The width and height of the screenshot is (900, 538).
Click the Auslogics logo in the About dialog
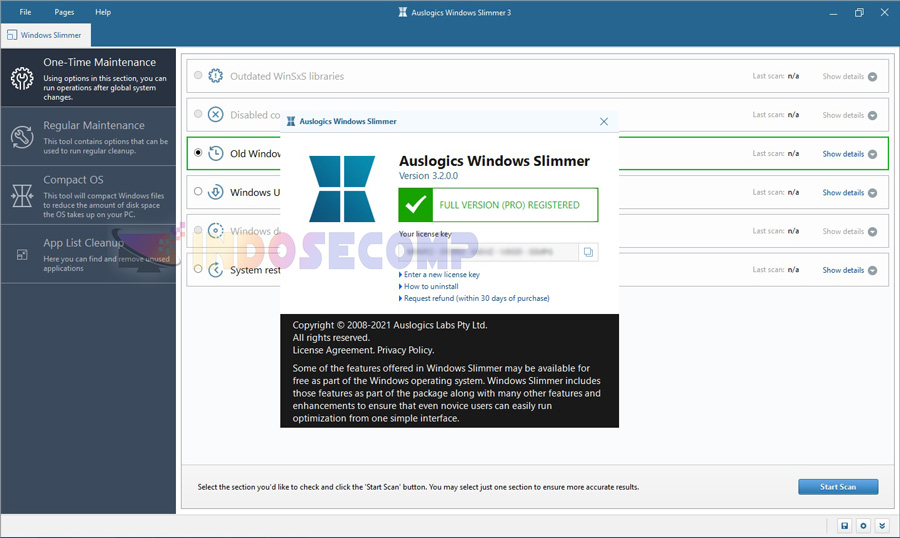(x=342, y=189)
